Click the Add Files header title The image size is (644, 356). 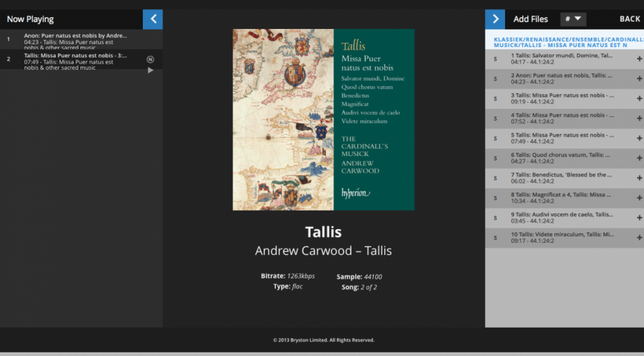530,19
